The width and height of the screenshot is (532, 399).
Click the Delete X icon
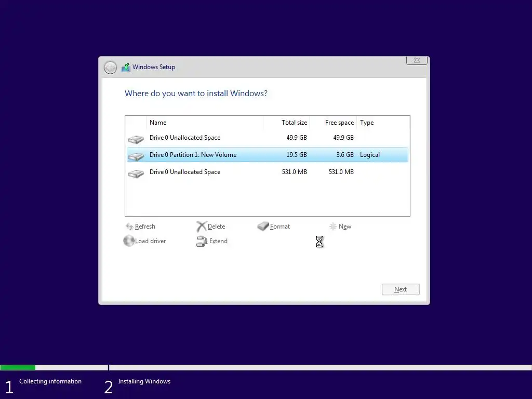coord(201,227)
